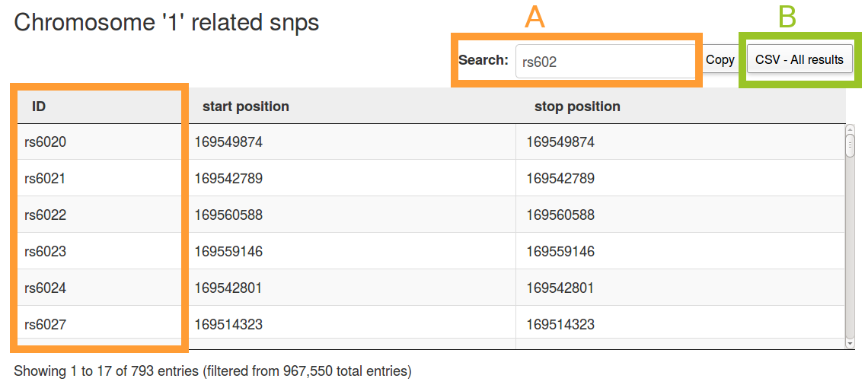This screenshot has width=868, height=388.
Task: Select row with ID rs6021
Action: [x=431, y=178]
